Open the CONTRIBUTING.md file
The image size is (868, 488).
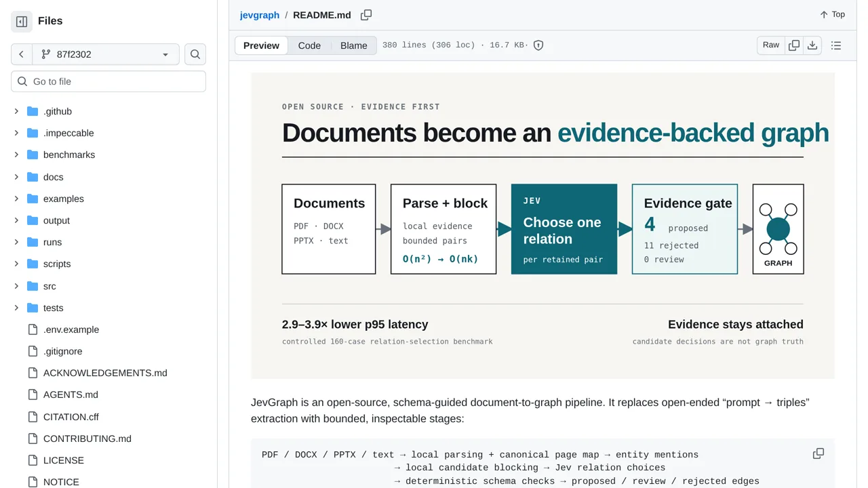(x=87, y=439)
